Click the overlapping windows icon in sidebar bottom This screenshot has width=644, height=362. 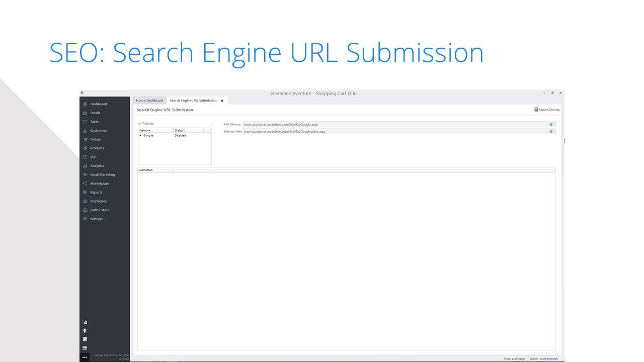click(85, 322)
